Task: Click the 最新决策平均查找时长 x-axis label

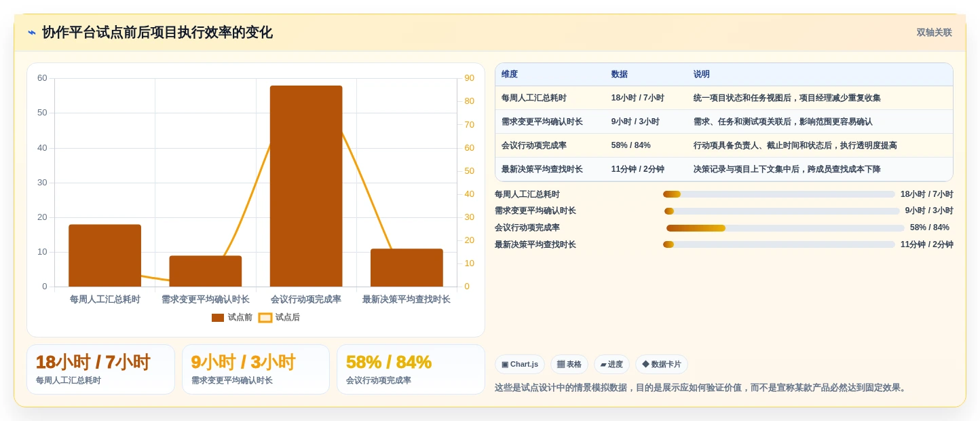Action: [407, 299]
